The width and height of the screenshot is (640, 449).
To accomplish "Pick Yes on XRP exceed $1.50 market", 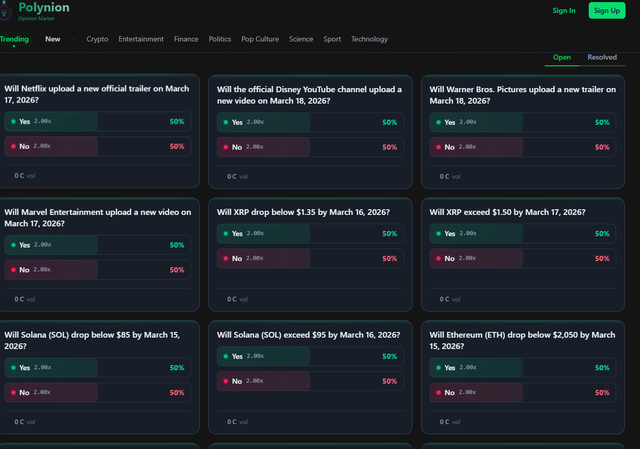I will point(523,234).
